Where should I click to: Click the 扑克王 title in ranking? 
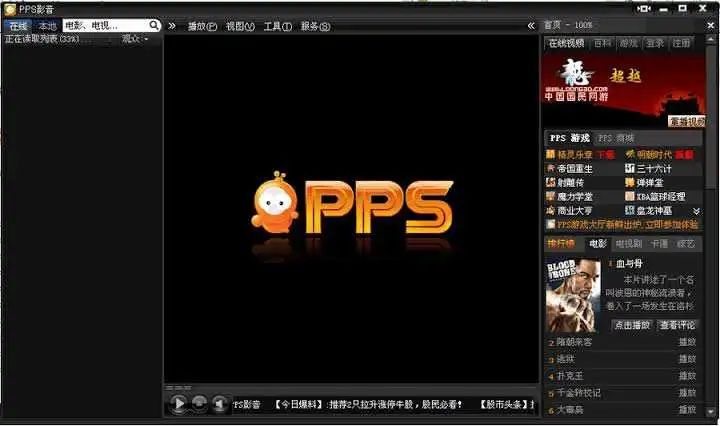pyautogui.click(x=570, y=376)
